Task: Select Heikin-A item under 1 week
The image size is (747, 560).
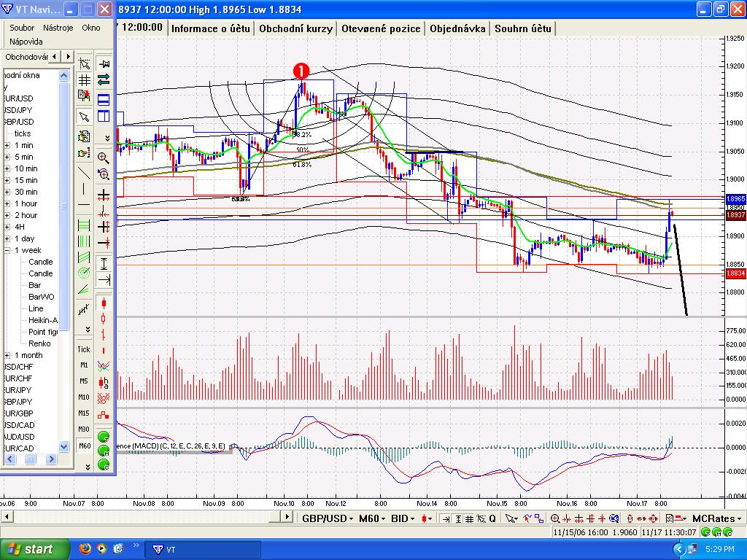Action: pyautogui.click(x=43, y=321)
